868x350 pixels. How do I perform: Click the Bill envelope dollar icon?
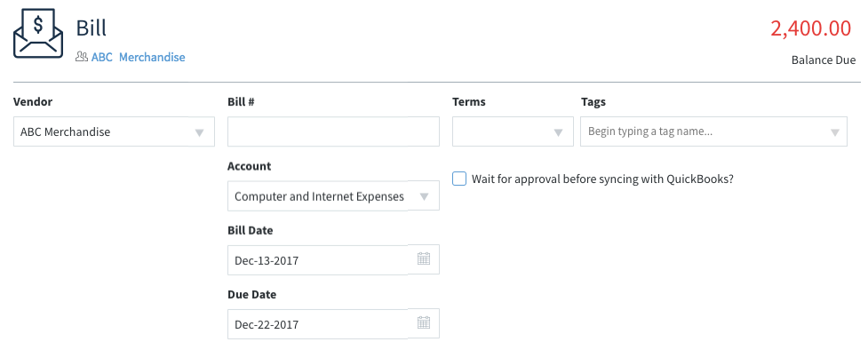[37, 33]
